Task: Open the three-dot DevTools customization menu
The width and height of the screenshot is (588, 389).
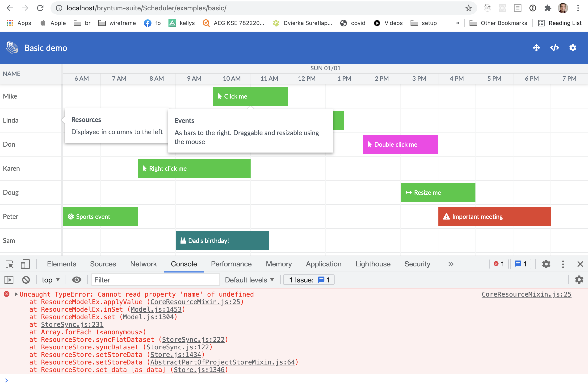Action: pos(563,264)
